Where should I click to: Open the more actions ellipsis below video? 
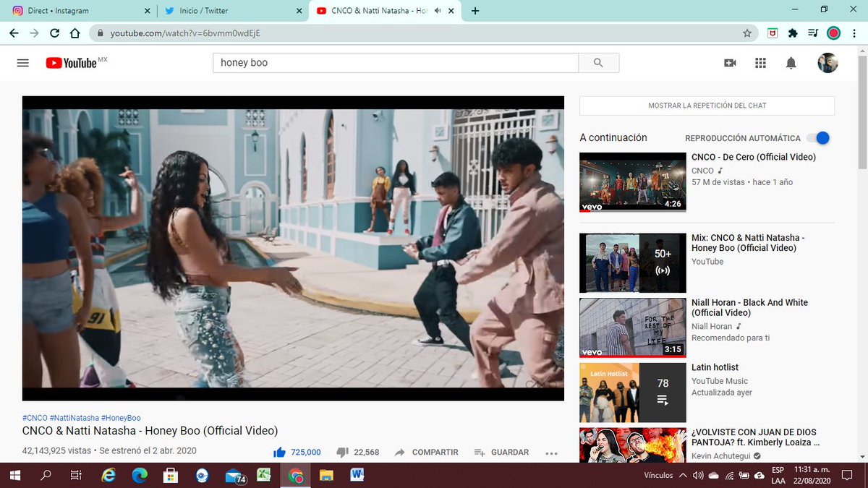click(551, 453)
